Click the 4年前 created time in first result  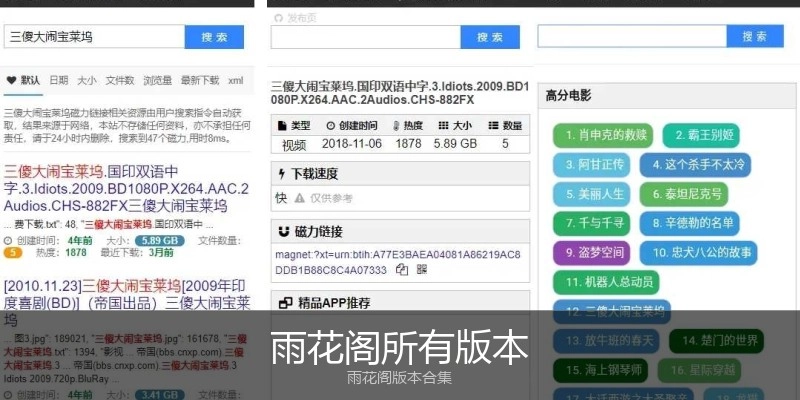coord(80,240)
